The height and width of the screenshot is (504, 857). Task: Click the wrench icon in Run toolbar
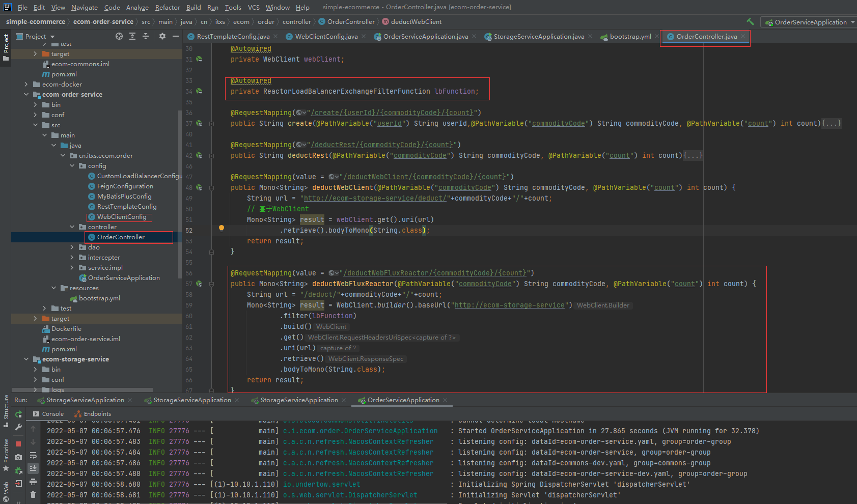click(19, 428)
